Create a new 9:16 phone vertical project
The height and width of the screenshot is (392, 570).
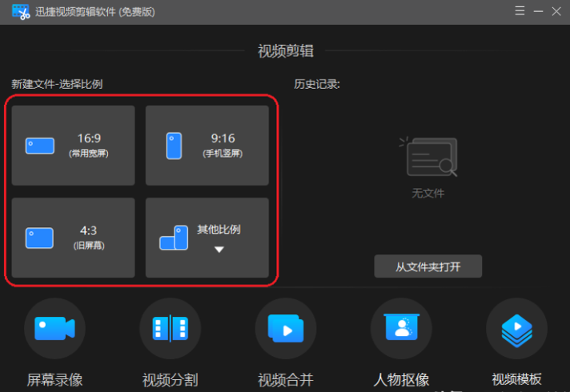[207, 146]
